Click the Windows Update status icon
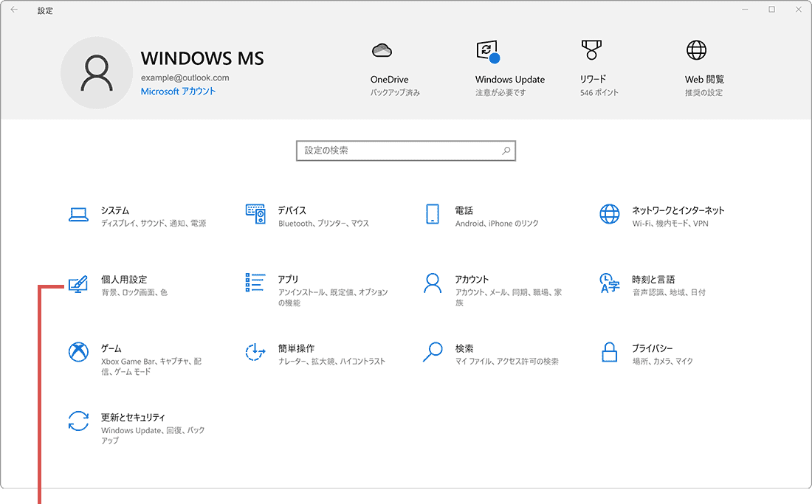This screenshot has height=504, width=812. (x=488, y=52)
